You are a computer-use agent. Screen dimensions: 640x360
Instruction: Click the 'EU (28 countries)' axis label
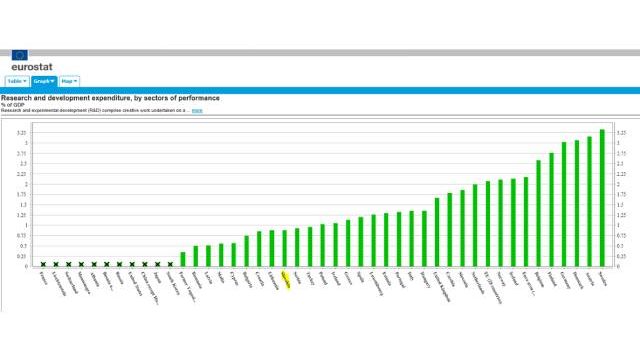493,287
